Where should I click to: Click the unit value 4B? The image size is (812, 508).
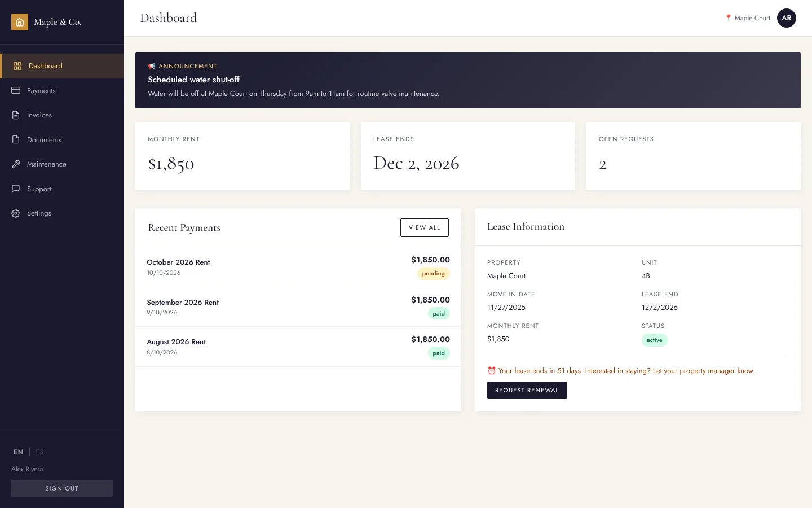[646, 276]
